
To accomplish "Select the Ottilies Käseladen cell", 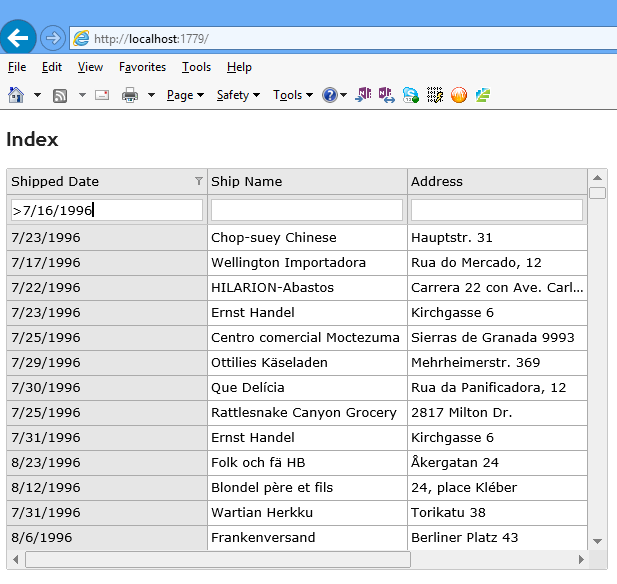I will [x=307, y=362].
